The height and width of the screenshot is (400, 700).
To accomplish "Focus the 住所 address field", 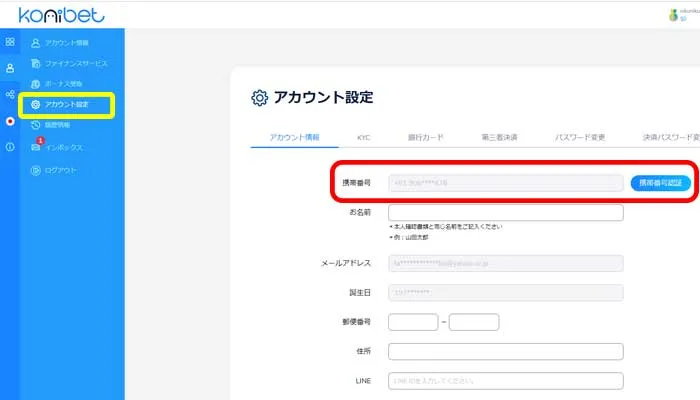I will (505, 351).
